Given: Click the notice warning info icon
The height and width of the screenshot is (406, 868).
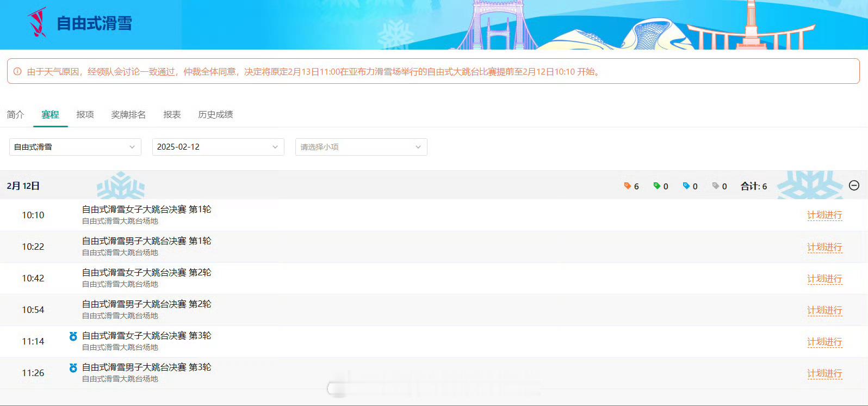Looking at the screenshot, I should [x=17, y=71].
